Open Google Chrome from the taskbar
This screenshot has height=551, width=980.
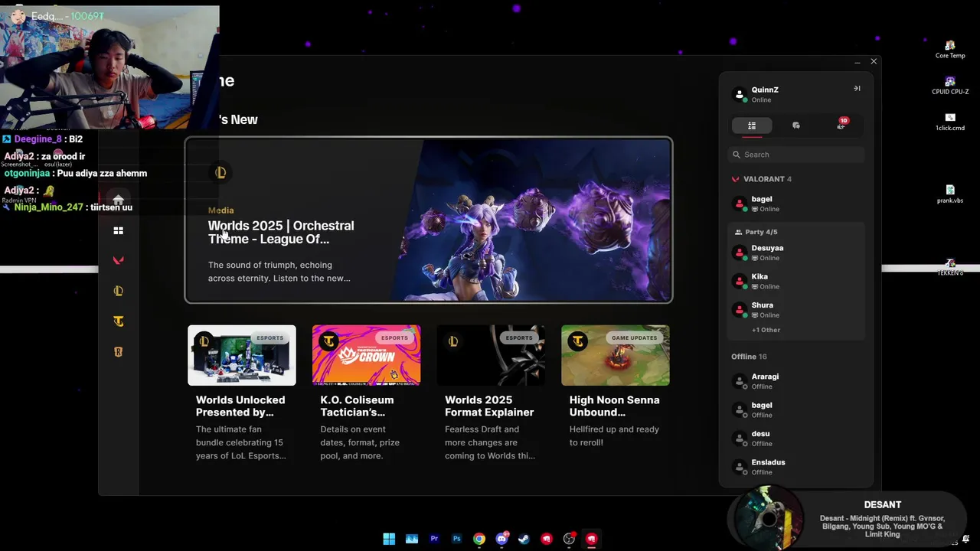(479, 539)
